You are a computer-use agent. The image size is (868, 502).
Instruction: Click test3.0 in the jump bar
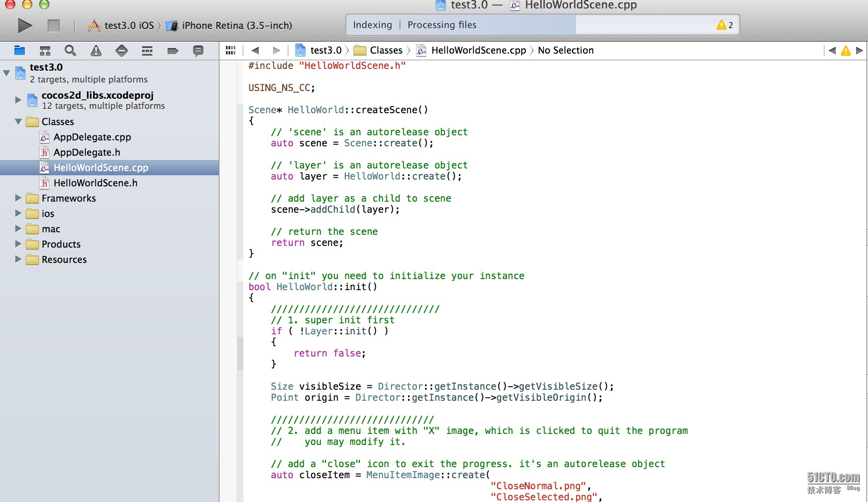click(318, 50)
